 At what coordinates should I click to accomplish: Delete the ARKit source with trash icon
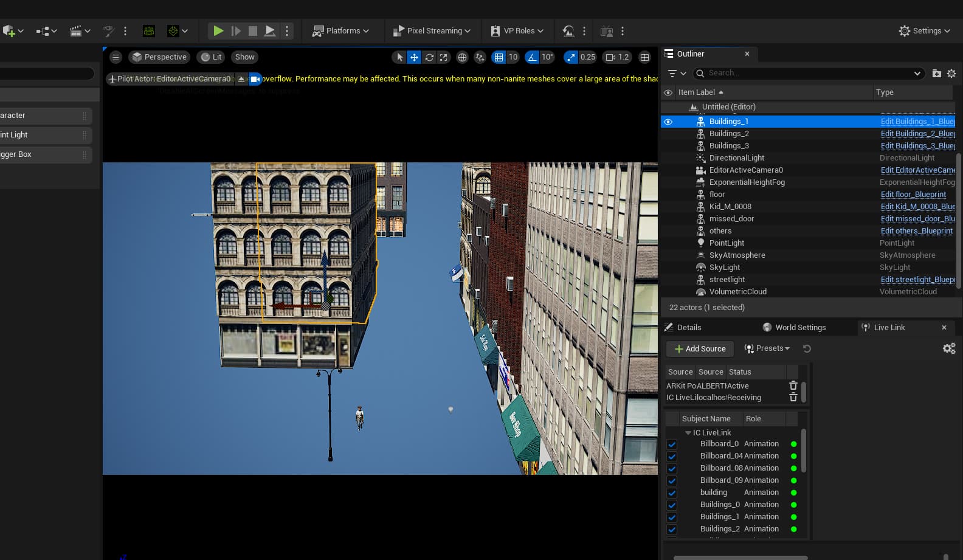tap(793, 385)
